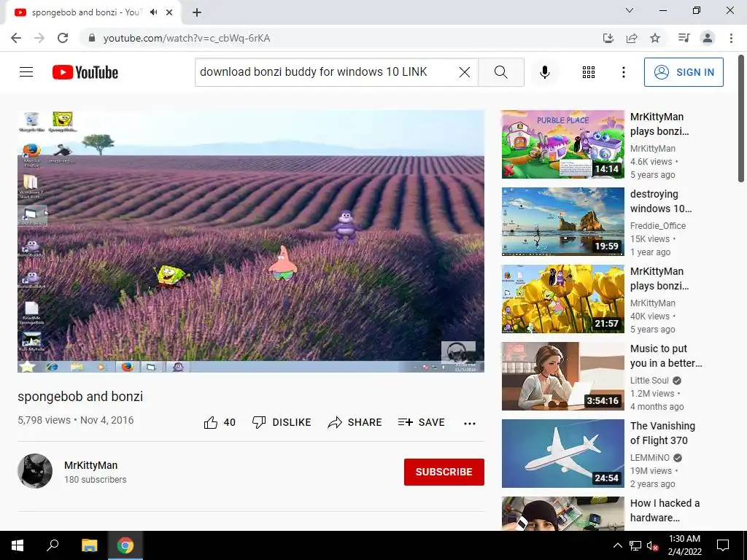The width and height of the screenshot is (747, 560).
Task: Open the YouTube apps grid
Action: point(589,72)
